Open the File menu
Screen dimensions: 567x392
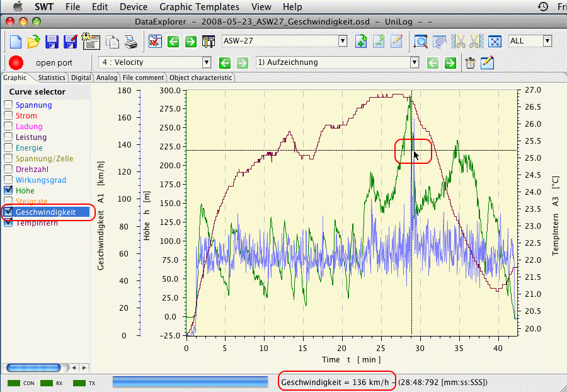pyautogui.click(x=72, y=6)
